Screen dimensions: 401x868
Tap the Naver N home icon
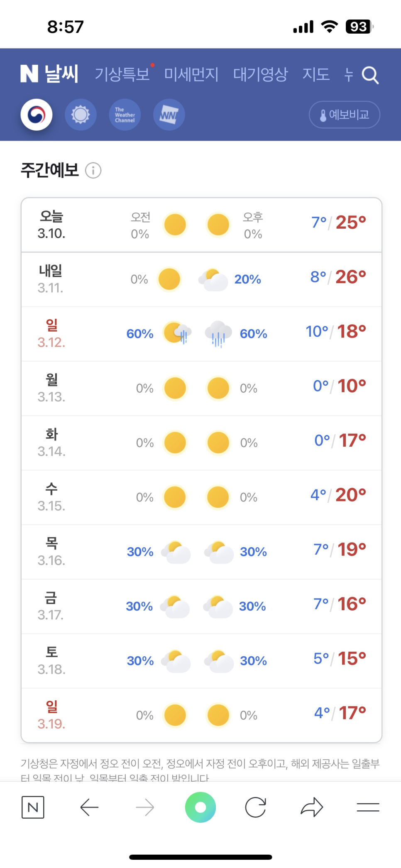tap(33, 807)
